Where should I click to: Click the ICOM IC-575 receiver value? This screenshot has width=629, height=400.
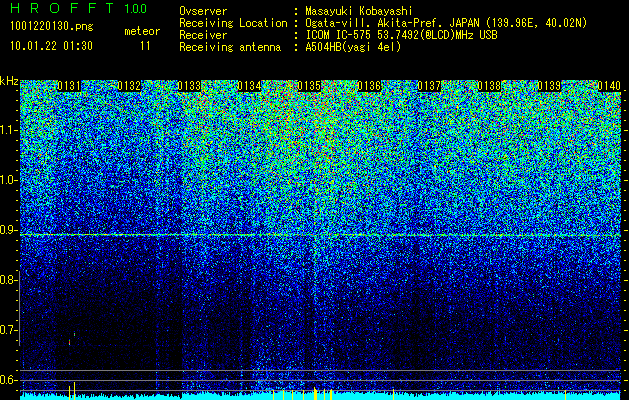coord(401,35)
